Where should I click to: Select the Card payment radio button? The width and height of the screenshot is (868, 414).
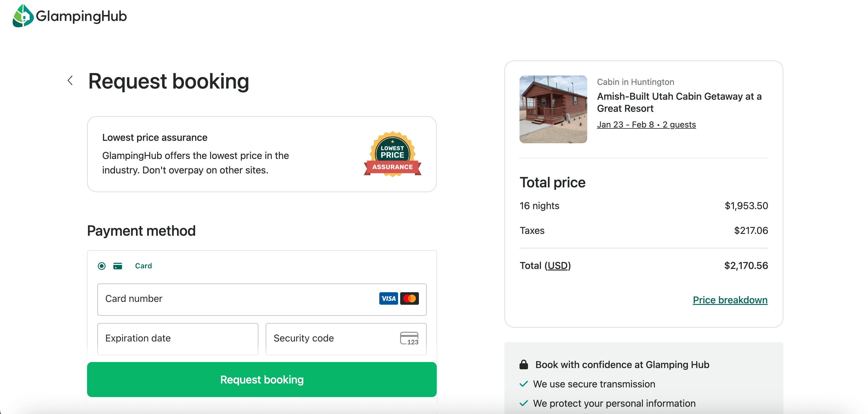point(102,266)
